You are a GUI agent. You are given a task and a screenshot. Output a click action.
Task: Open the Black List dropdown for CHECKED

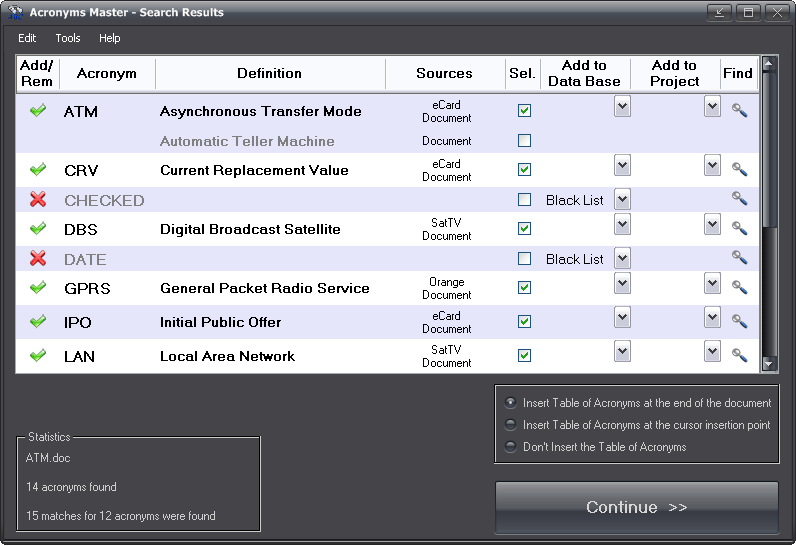coord(622,199)
